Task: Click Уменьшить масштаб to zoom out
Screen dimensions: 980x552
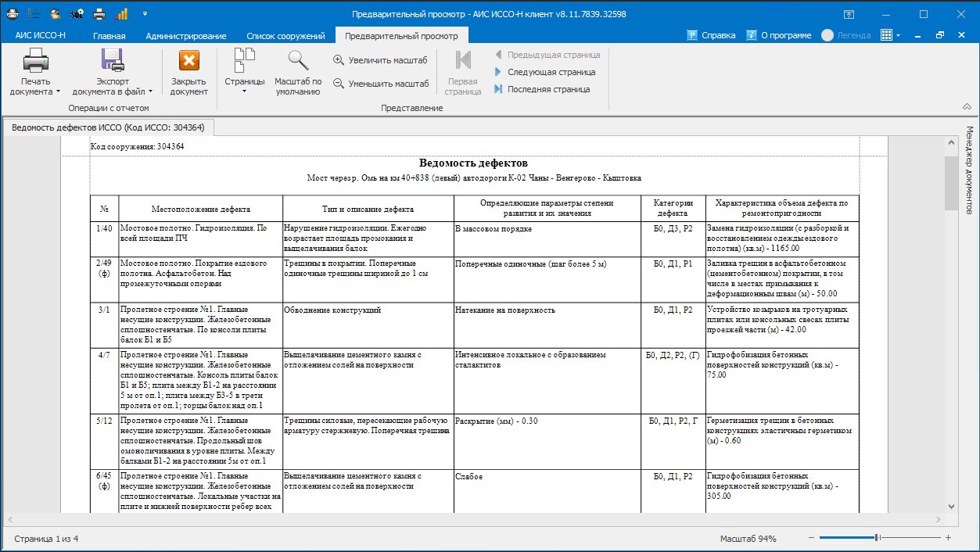Action: click(x=381, y=84)
